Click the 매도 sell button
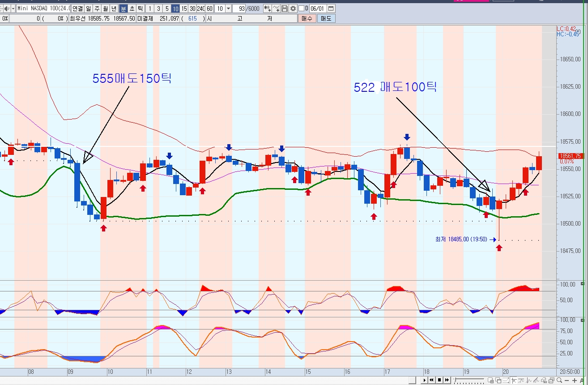 [x=326, y=18]
